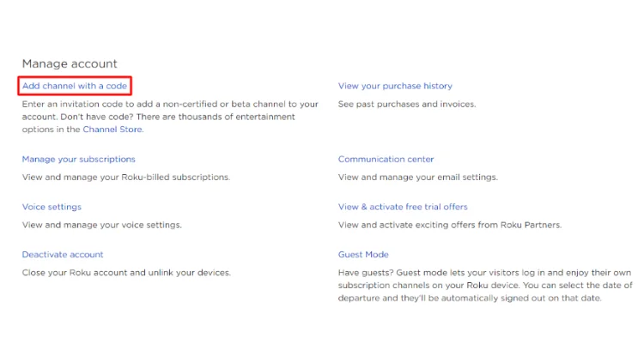This screenshot has height=362, width=644.
Task: Select the Deactivate account link
Action: pos(63,255)
